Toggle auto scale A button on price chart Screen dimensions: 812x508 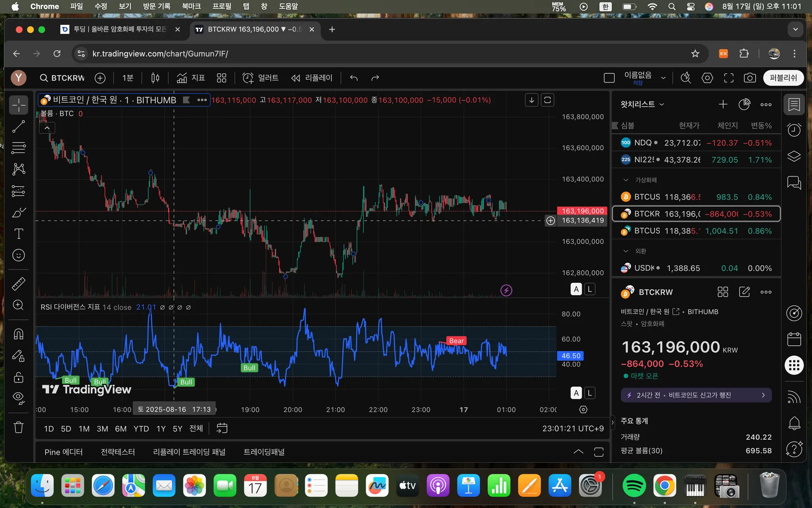pyautogui.click(x=576, y=289)
